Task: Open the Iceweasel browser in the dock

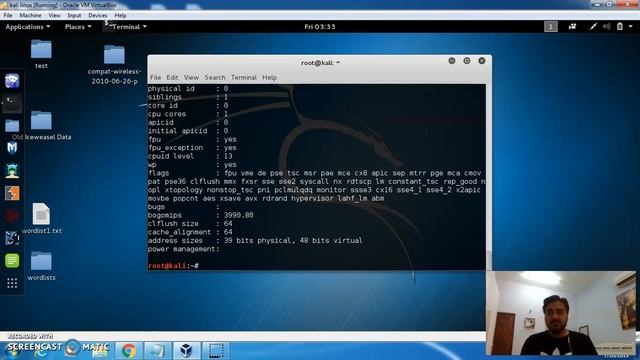Action: click(x=12, y=80)
